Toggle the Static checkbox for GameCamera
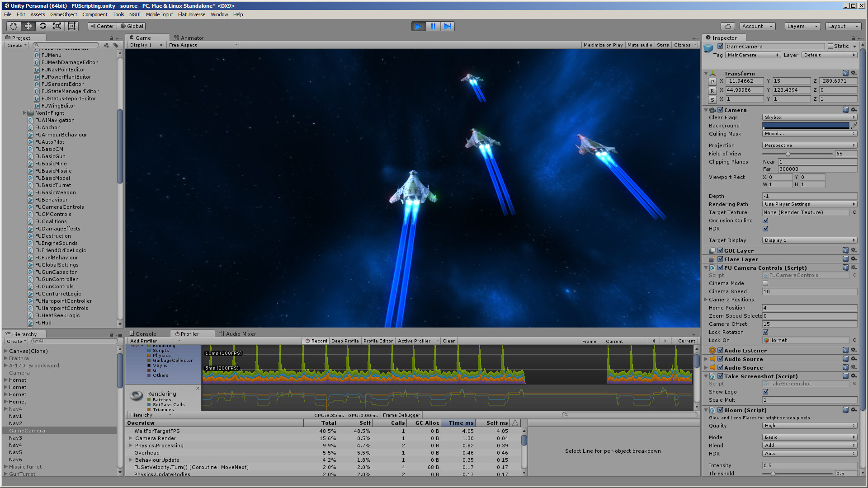 (x=830, y=46)
